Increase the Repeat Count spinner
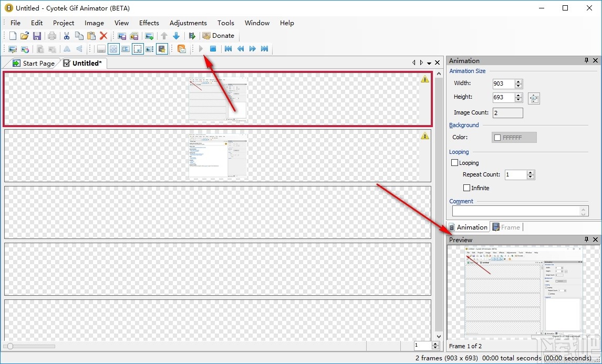The image size is (602, 364). 531,172
